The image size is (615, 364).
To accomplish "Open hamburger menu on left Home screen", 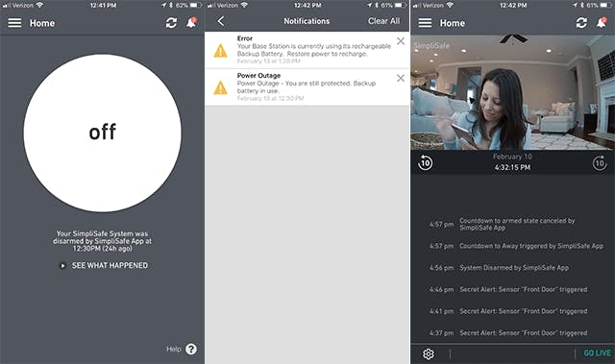I will click(14, 23).
